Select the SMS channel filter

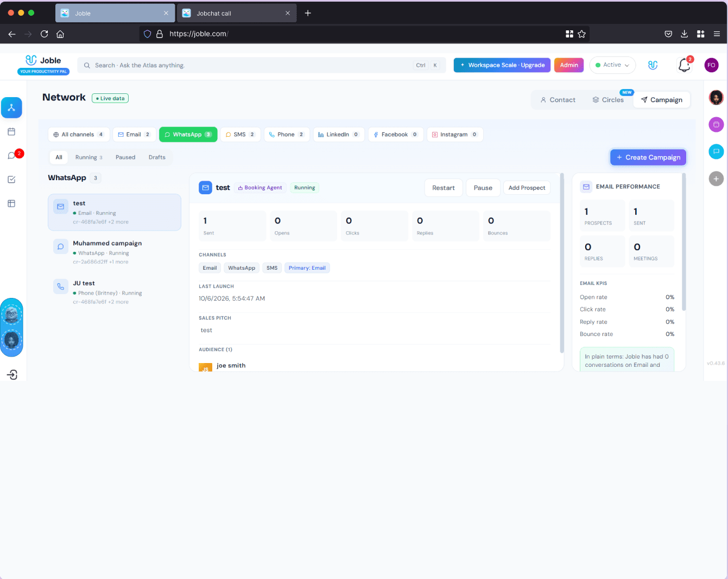pyautogui.click(x=240, y=135)
